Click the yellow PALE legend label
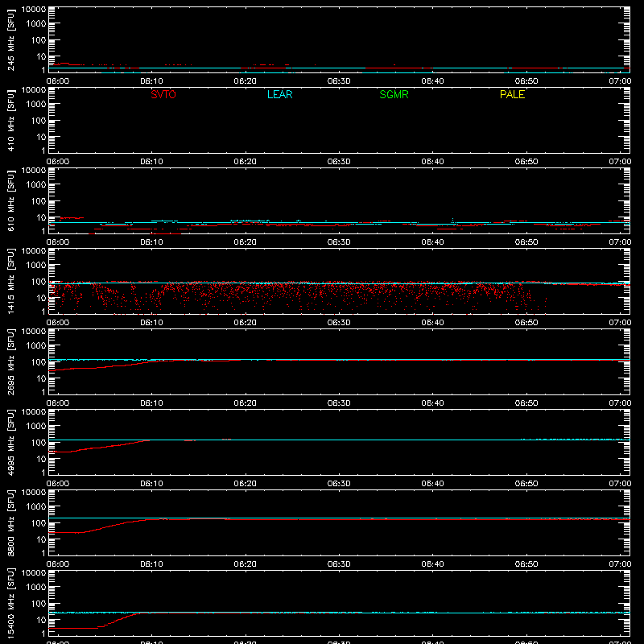Image resolution: width=644 pixels, height=644 pixels. tap(512, 94)
